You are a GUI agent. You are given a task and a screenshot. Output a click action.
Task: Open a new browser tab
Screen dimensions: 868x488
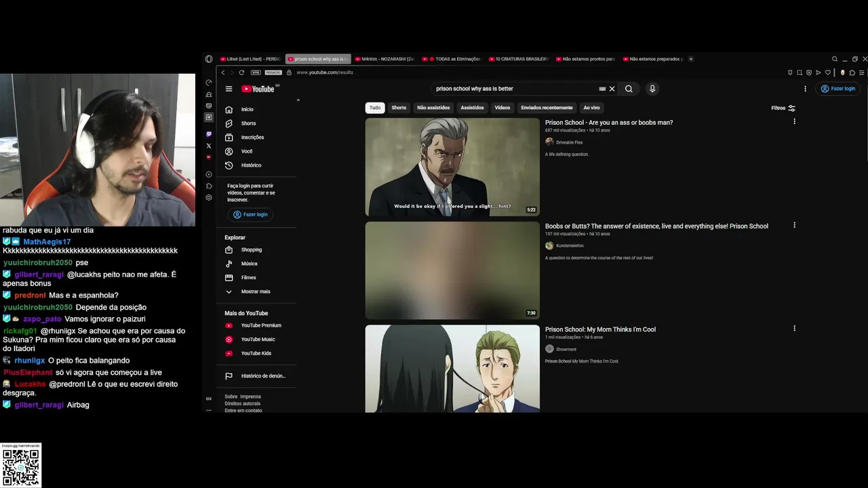[691, 59]
